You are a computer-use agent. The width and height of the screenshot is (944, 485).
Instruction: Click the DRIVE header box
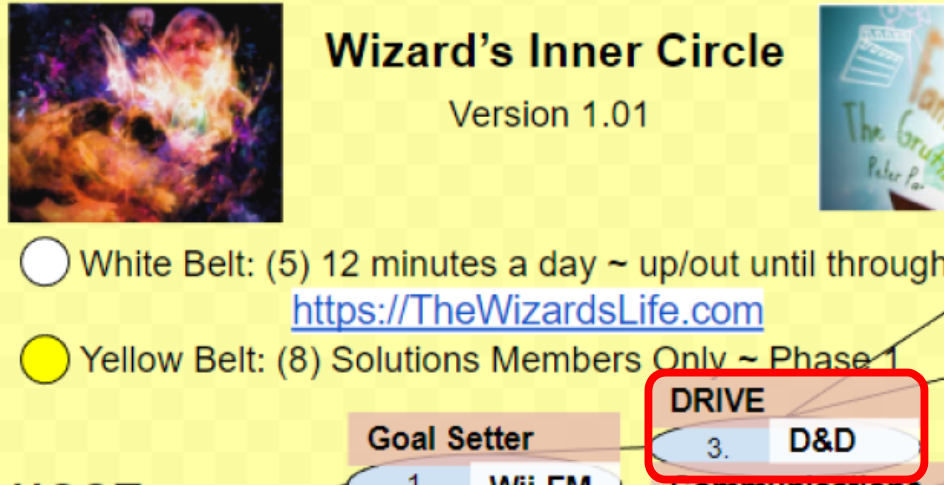[786, 400]
